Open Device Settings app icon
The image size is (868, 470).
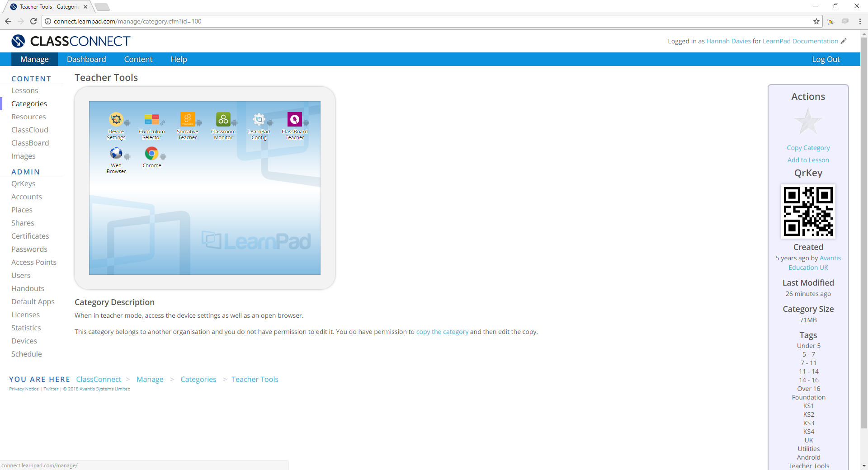click(x=116, y=119)
